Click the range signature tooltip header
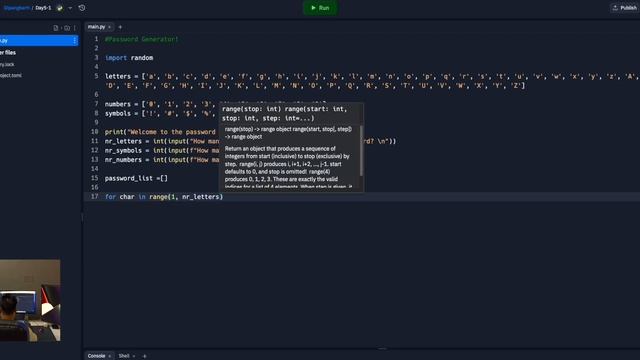Image resolution: width=640 pixels, height=360 pixels. point(291,113)
